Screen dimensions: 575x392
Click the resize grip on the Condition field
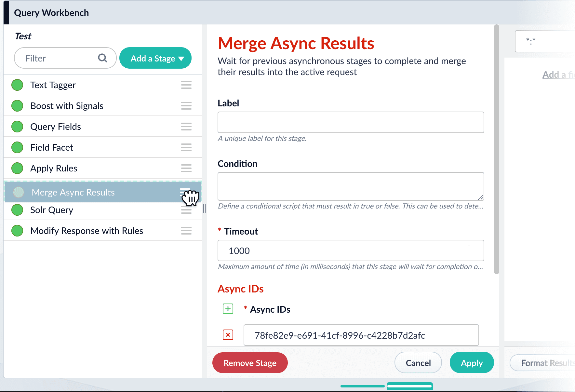tap(481, 197)
